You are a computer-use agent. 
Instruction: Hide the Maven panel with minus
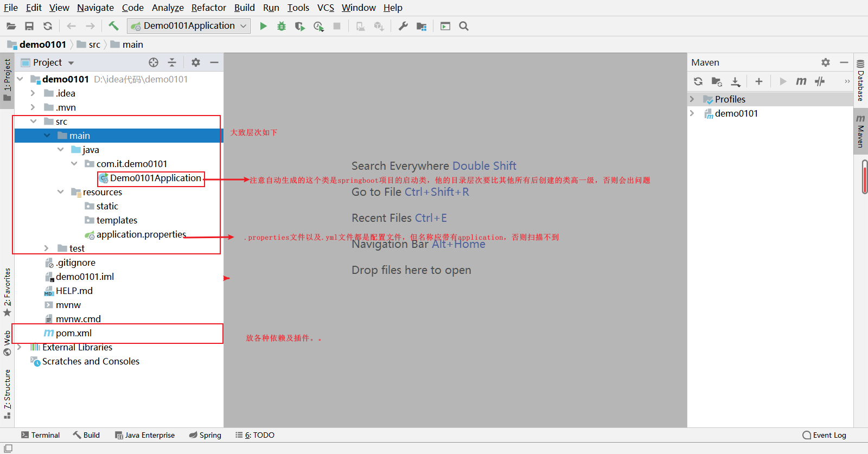(x=844, y=62)
